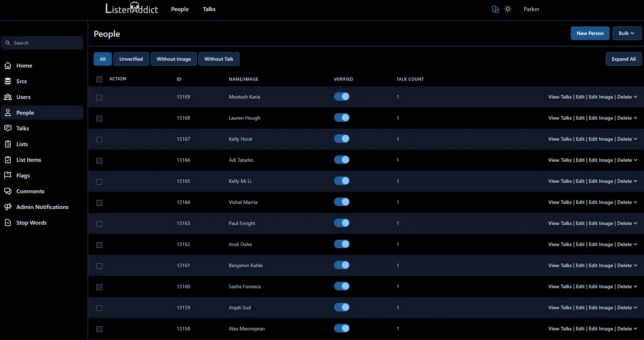
Task: Click the Home icon in sidebar
Action: [8, 66]
